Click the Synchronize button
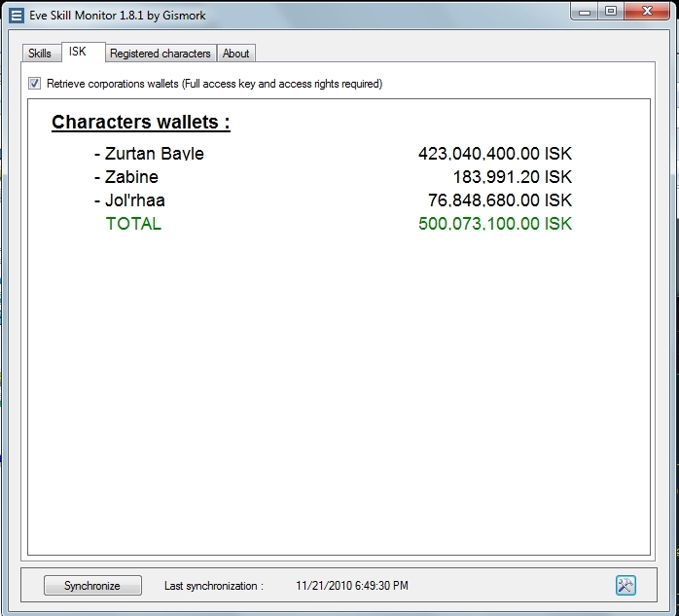 click(x=92, y=585)
